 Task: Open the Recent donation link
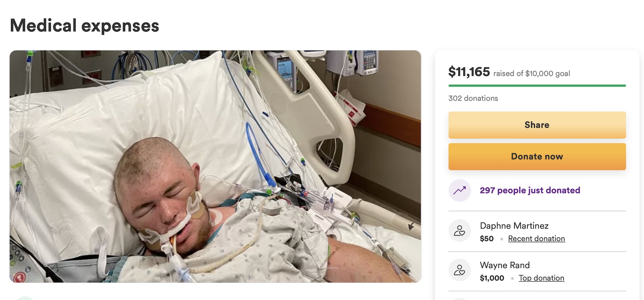pos(536,238)
